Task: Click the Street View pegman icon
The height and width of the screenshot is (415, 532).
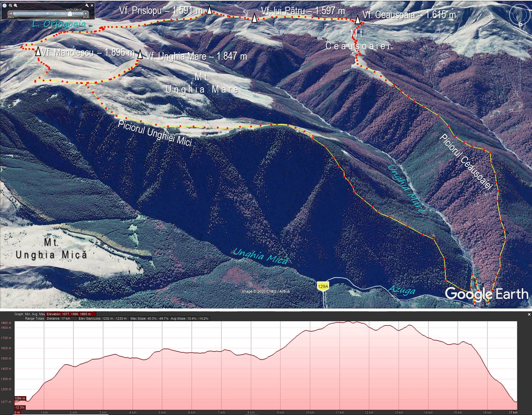Action: 520,49
